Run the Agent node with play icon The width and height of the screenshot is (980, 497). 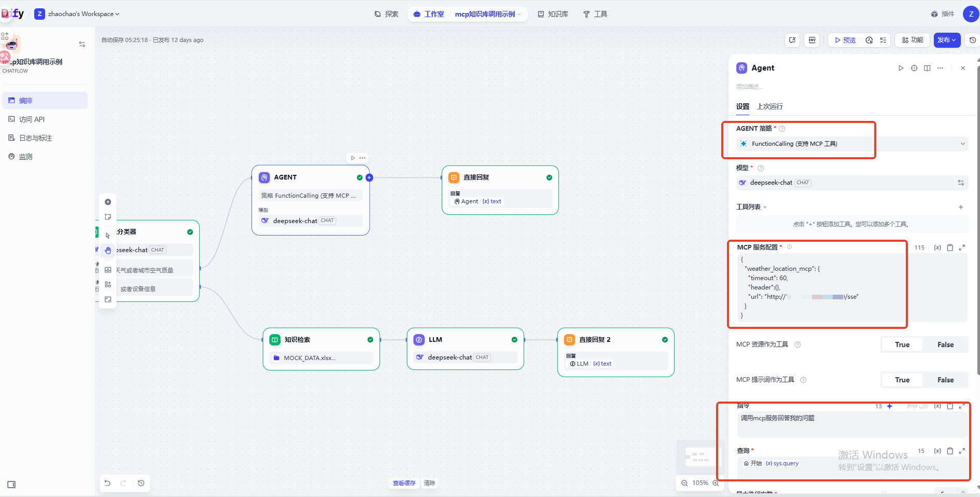(901, 68)
